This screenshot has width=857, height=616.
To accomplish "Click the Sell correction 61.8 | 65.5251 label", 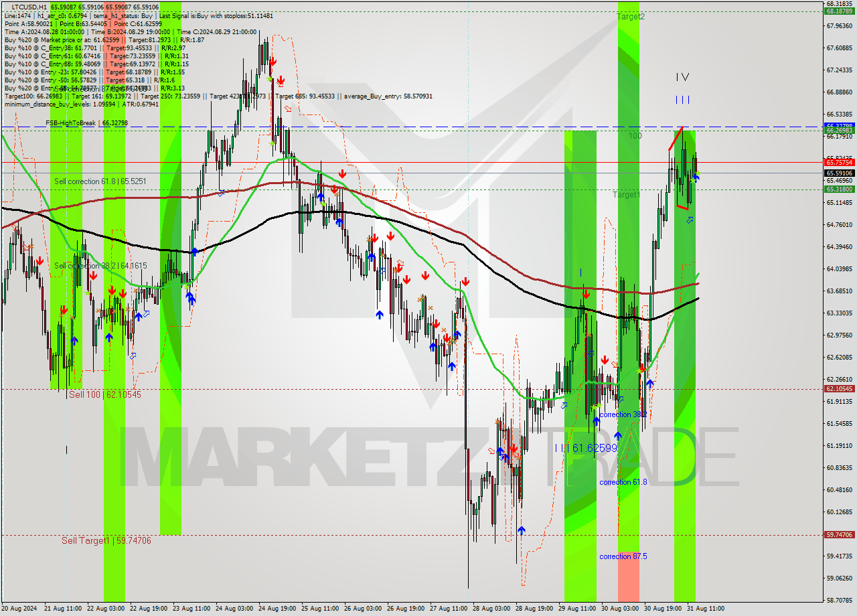I will tap(100, 181).
